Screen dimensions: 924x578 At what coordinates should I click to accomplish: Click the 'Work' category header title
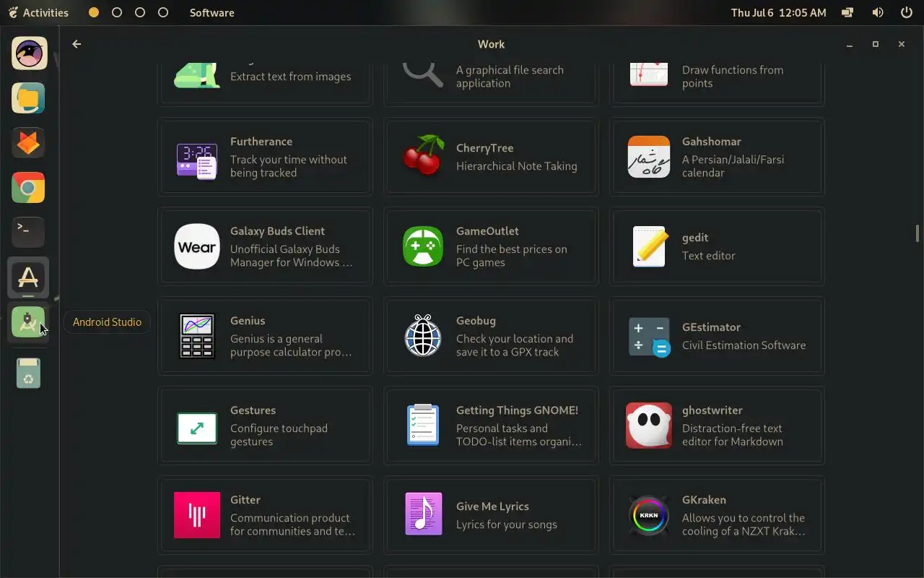[491, 44]
